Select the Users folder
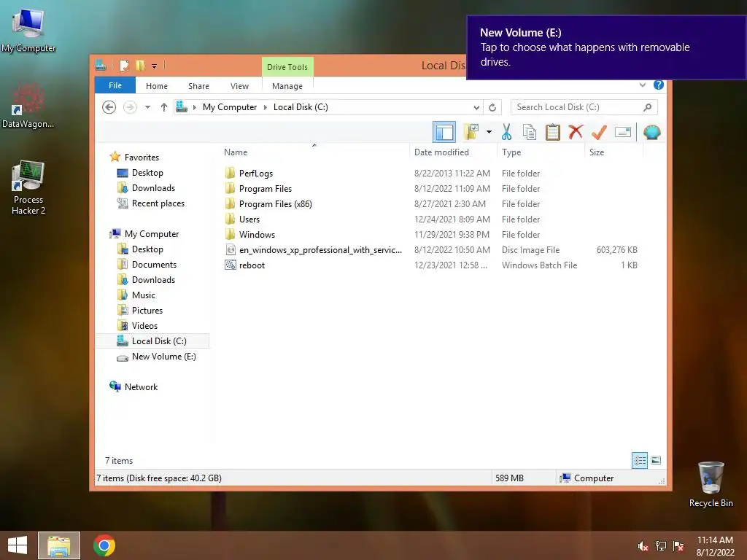 (249, 219)
